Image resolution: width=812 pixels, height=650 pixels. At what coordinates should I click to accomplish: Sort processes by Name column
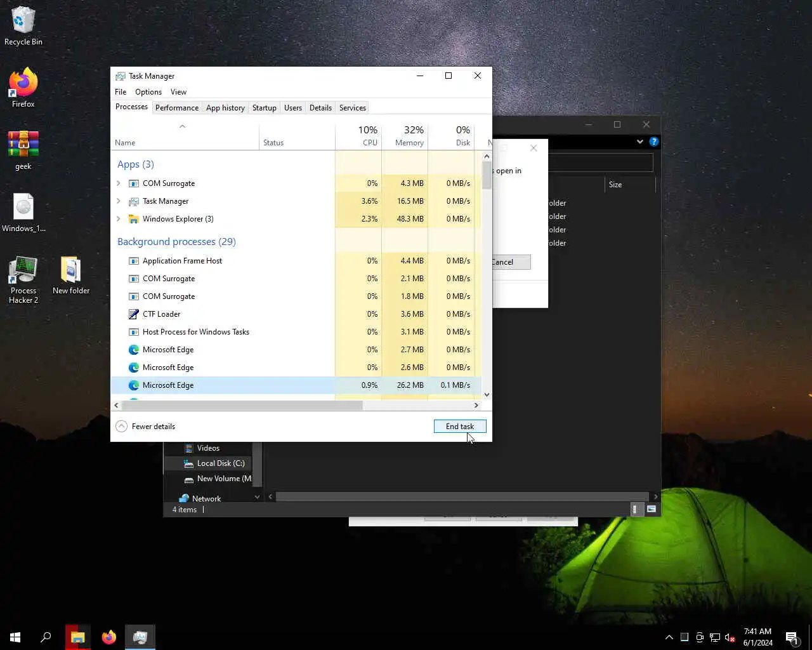(185, 135)
